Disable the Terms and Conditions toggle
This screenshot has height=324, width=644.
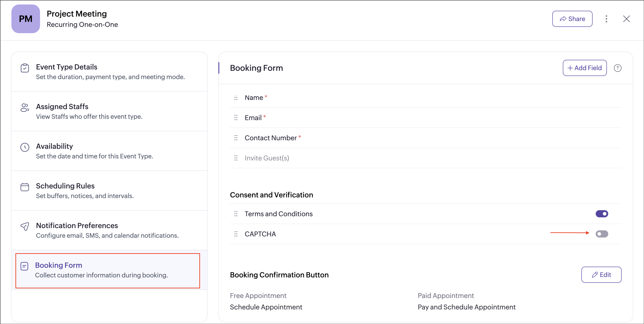coord(601,214)
